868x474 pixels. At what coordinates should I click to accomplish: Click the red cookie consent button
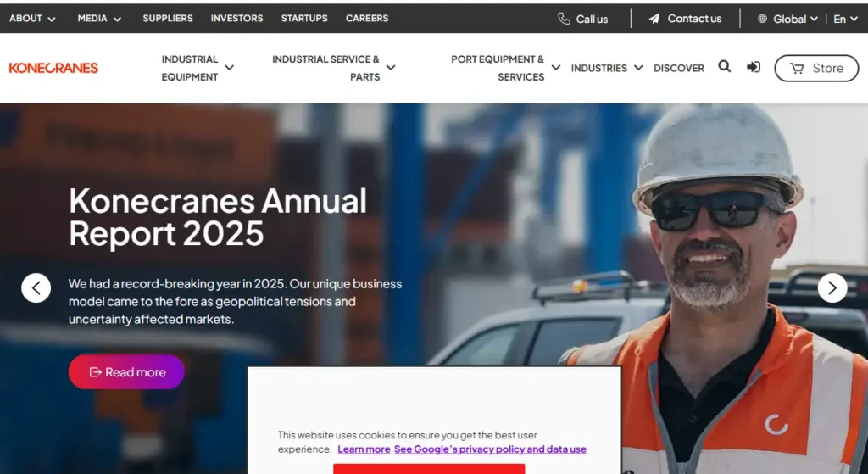[x=429, y=469]
